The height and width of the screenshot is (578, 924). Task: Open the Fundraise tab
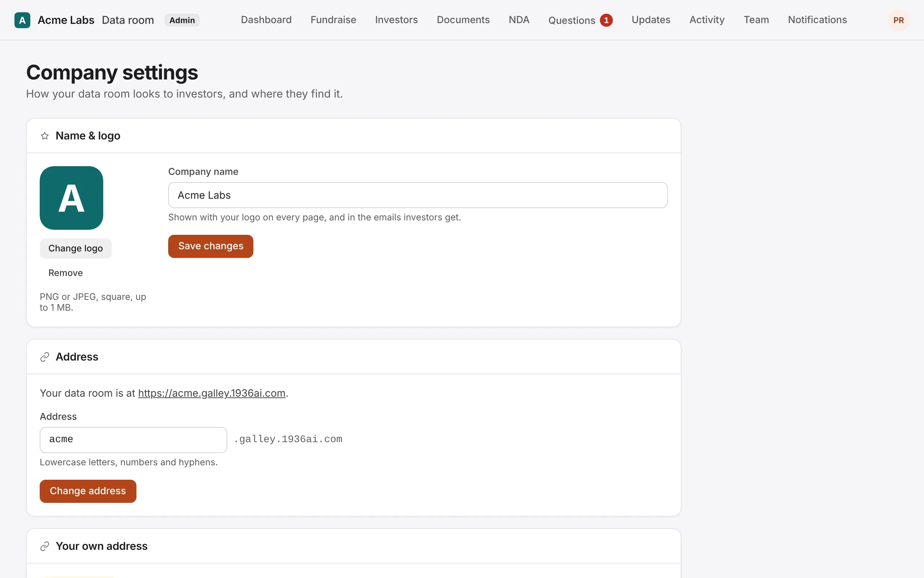coord(333,20)
